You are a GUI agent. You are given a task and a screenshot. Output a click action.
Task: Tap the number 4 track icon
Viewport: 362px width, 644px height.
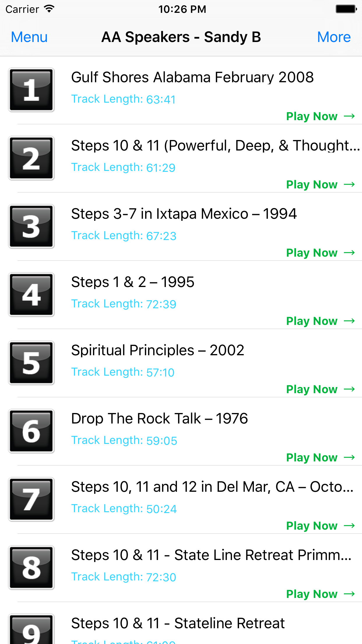(31, 295)
